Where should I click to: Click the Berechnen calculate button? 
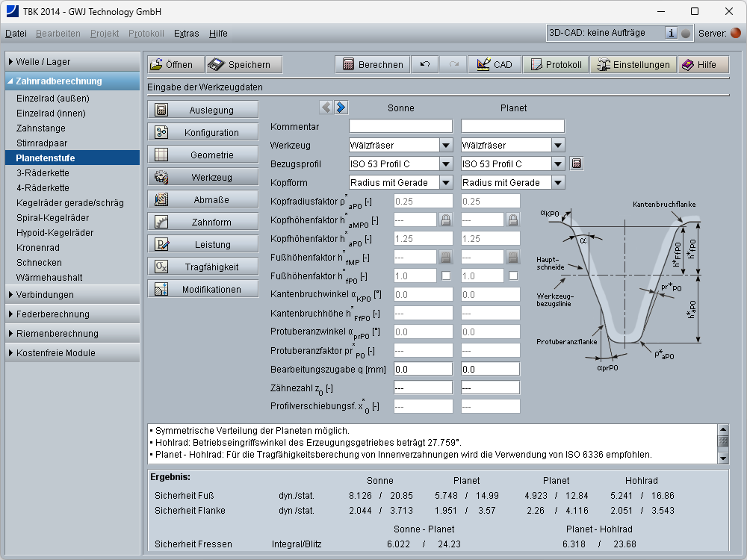coord(372,65)
